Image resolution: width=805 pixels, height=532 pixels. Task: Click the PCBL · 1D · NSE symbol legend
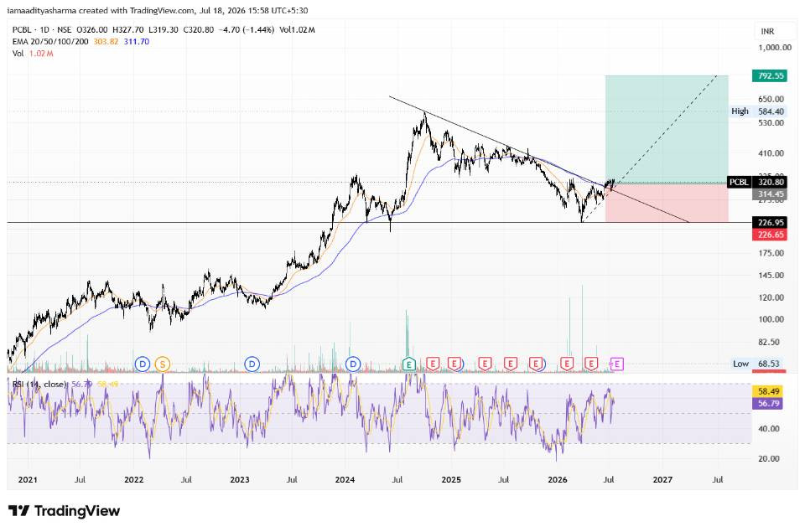[42, 30]
